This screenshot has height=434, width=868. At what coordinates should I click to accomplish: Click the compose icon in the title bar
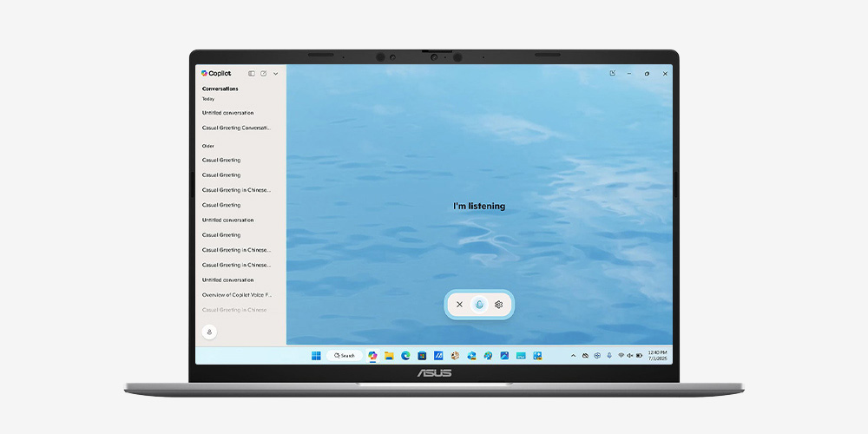613,74
